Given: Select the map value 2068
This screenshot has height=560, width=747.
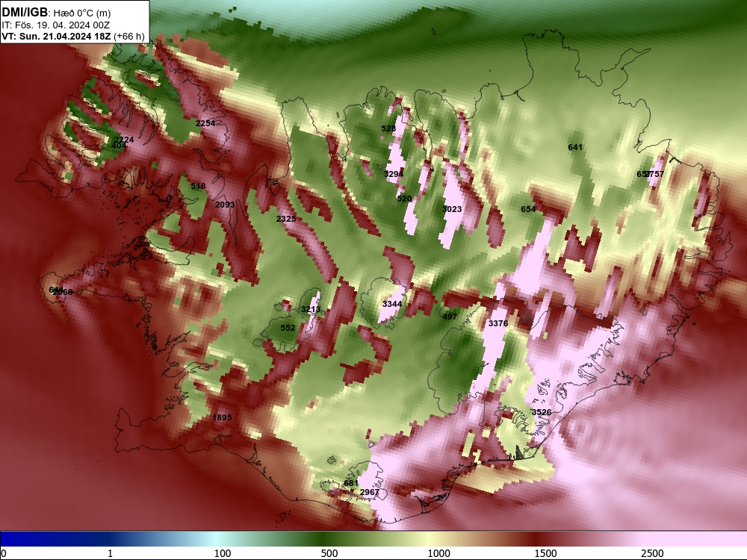Looking at the screenshot, I should [x=63, y=293].
